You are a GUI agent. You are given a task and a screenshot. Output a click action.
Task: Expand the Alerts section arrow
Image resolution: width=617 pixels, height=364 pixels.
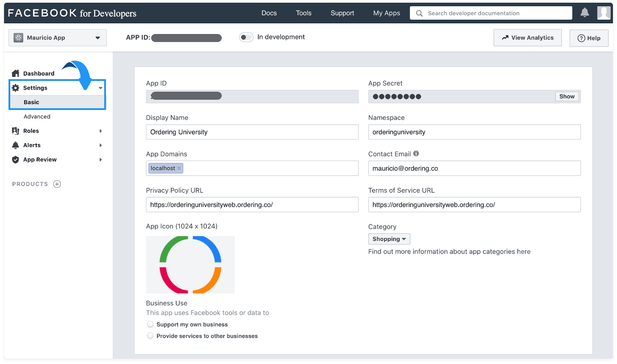point(101,145)
